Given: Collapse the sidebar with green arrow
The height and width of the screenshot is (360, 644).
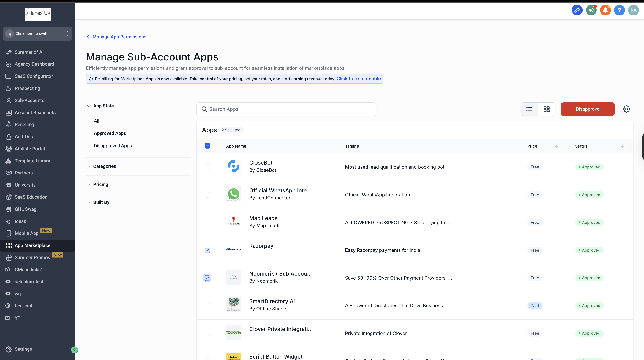Looking at the screenshot, I should [x=74, y=350].
